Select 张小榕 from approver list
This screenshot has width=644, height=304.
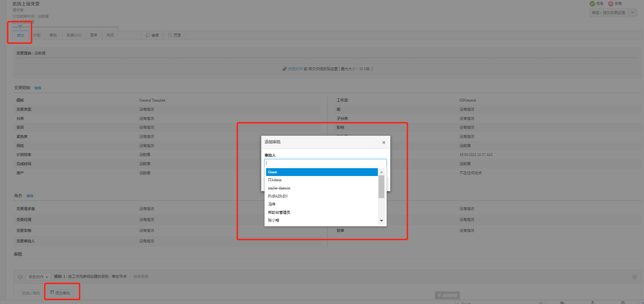point(322,221)
